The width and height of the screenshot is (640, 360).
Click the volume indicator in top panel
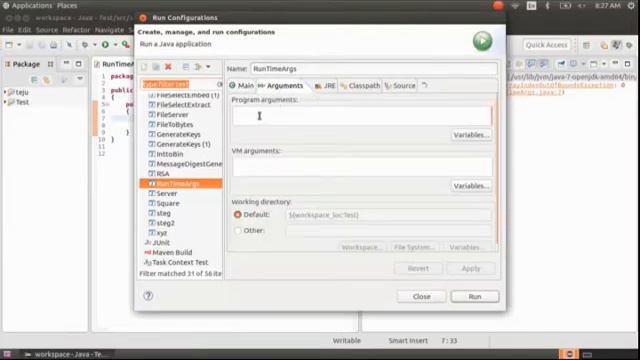(x=582, y=6)
